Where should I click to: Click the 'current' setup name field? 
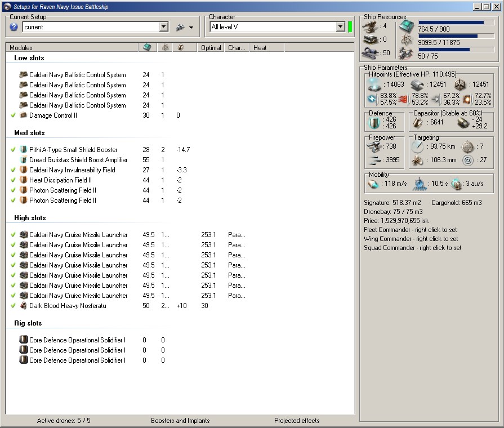[91, 27]
